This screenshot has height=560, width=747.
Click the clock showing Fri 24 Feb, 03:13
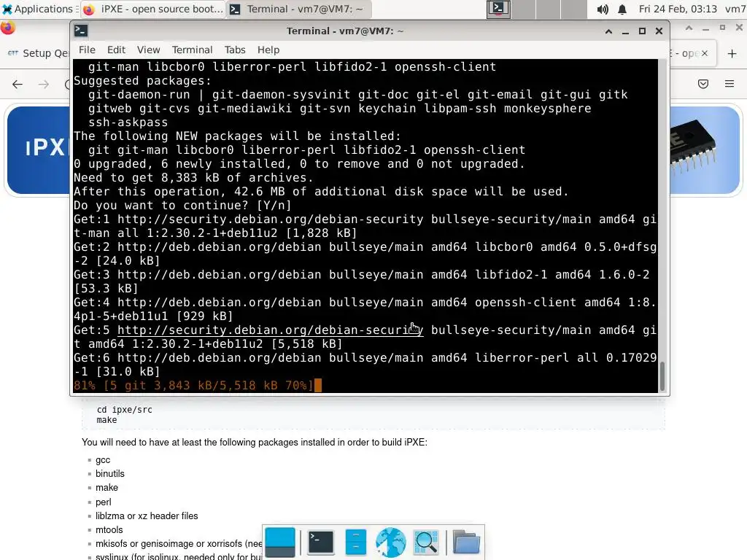tap(678, 9)
